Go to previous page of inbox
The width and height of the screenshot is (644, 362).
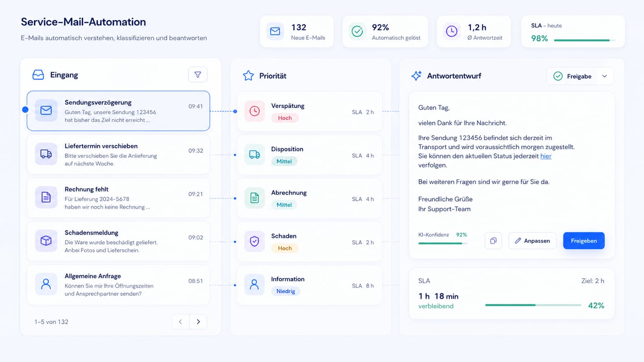181,322
